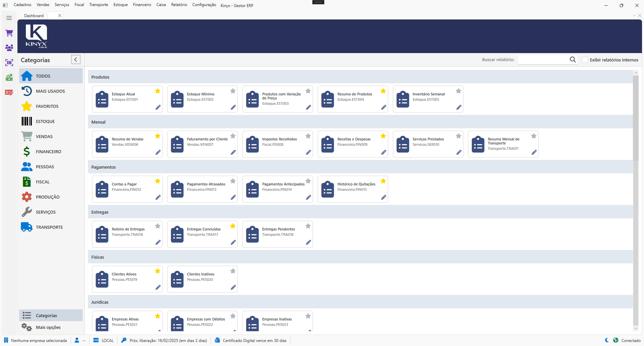The image size is (644, 346).
Task: Enable Exibir relatórios internos checkbox
Action: click(585, 60)
